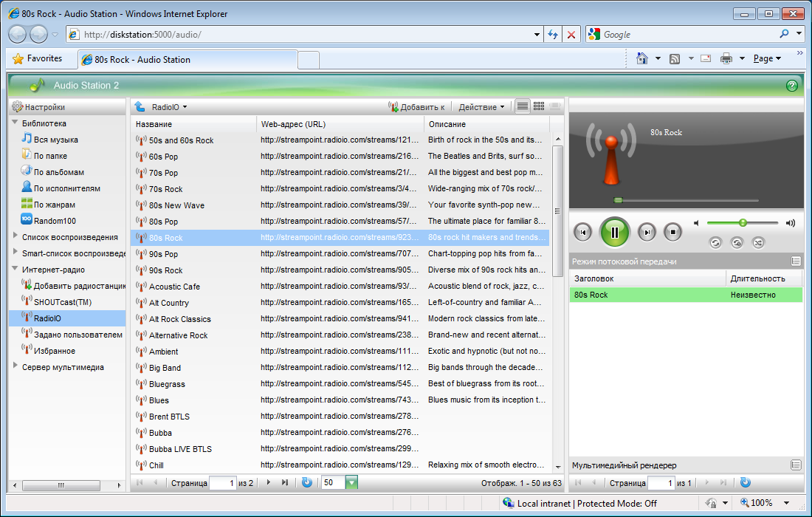Switch to list view mode

(x=523, y=106)
